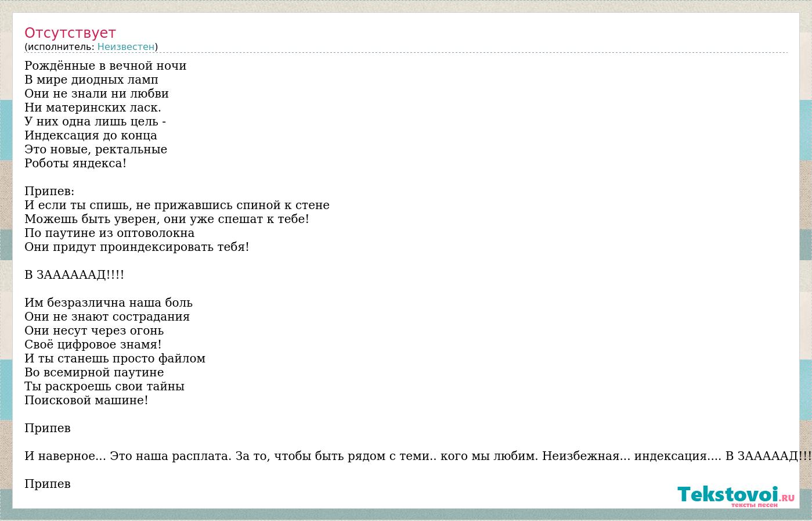Click the line "По паутине из оптоволокна"
The image size is (812, 521).
click(110, 233)
